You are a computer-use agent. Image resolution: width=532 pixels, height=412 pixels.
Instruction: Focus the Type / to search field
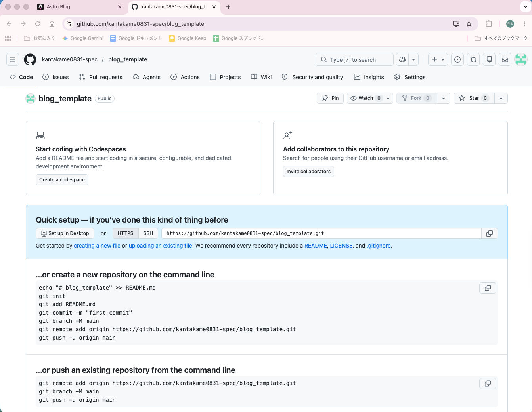click(x=354, y=59)
